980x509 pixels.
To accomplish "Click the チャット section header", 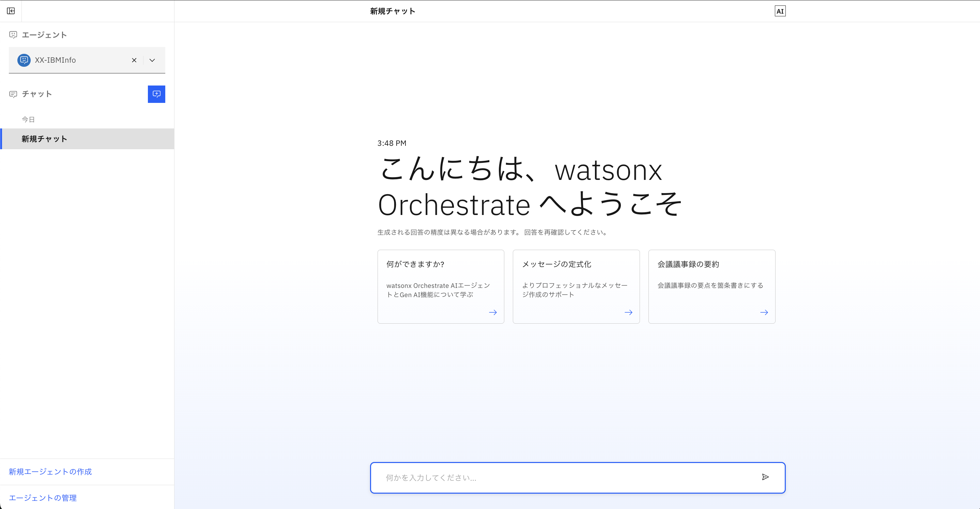I will [36, 94].
